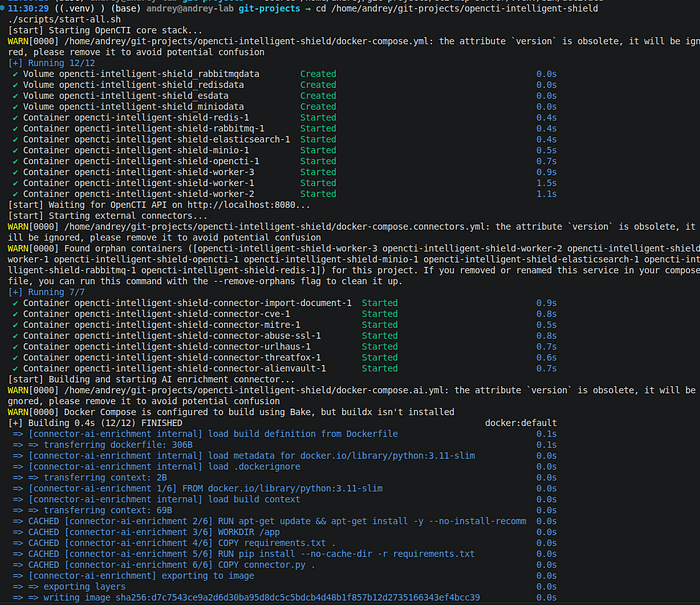Click the connector-cve-1 container line
Screen dimensions: 700x605
point(284,314)
